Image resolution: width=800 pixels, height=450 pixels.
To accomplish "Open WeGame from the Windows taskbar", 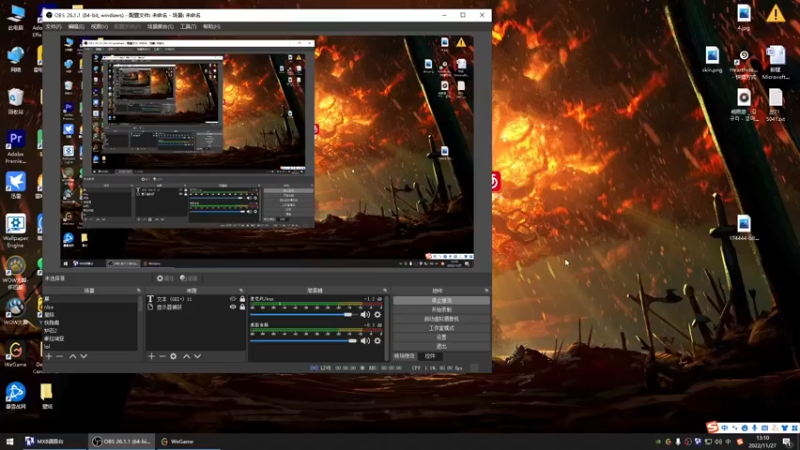I will click(x=176, y=440).
